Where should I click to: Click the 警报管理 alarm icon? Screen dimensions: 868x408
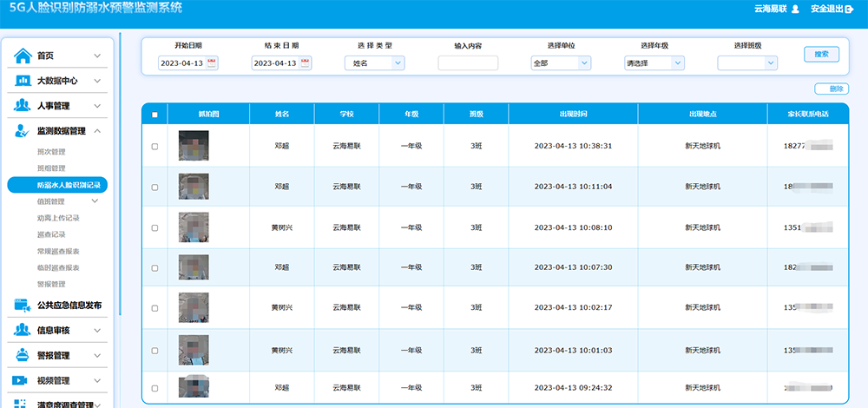coord(23,355)
